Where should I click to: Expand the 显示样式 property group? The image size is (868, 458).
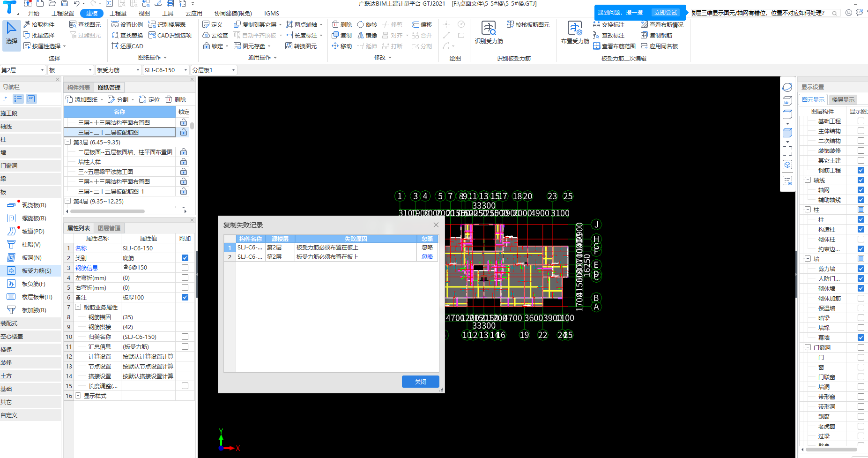click(78, 396)
